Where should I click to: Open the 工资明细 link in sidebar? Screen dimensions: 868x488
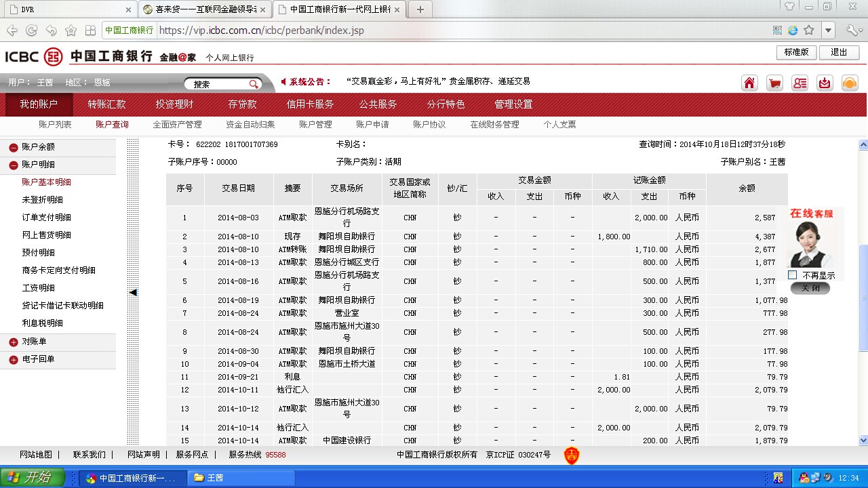[38, 288]
